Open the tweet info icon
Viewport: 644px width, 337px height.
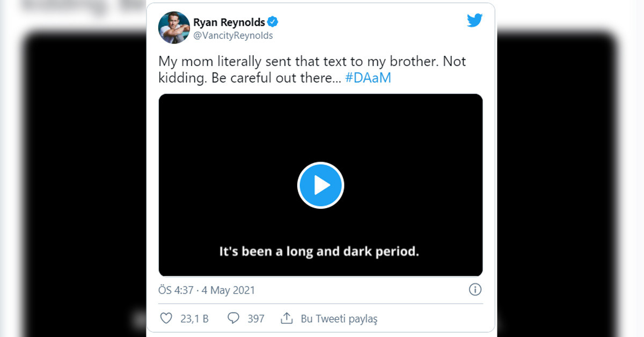coord(475,290)
